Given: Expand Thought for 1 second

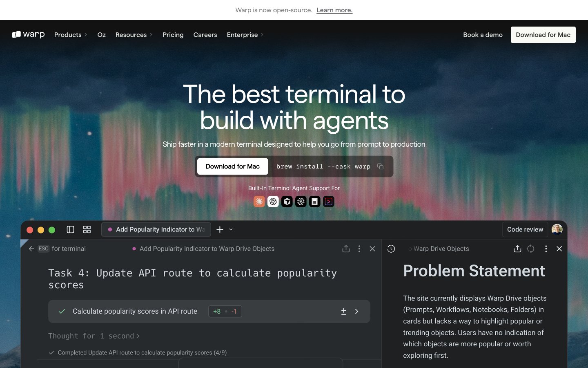Looking at the screenshot, I should coord(94,336).
